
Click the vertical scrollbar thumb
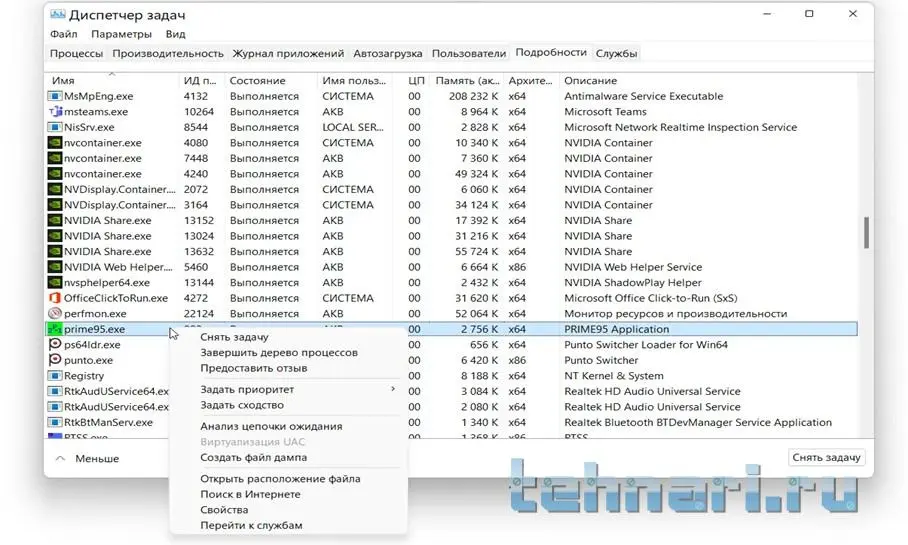coord(866,233)
